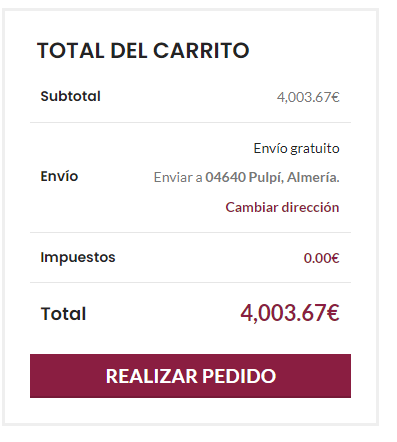397x442 pixels.
Task: Click the Subtotal label
Action: (70, 96)
